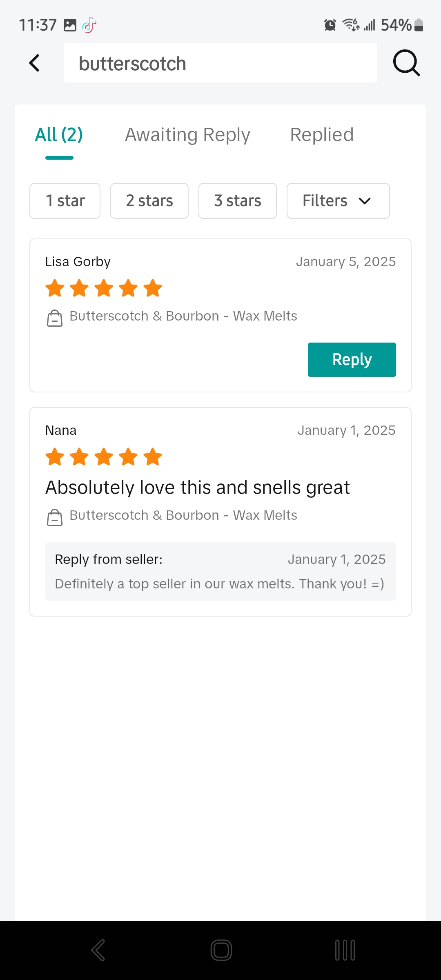The height and width of the screenshot is (980, 441).
Task: Toggle the 3 stars filter chip
Action: [x=238, y=201]
